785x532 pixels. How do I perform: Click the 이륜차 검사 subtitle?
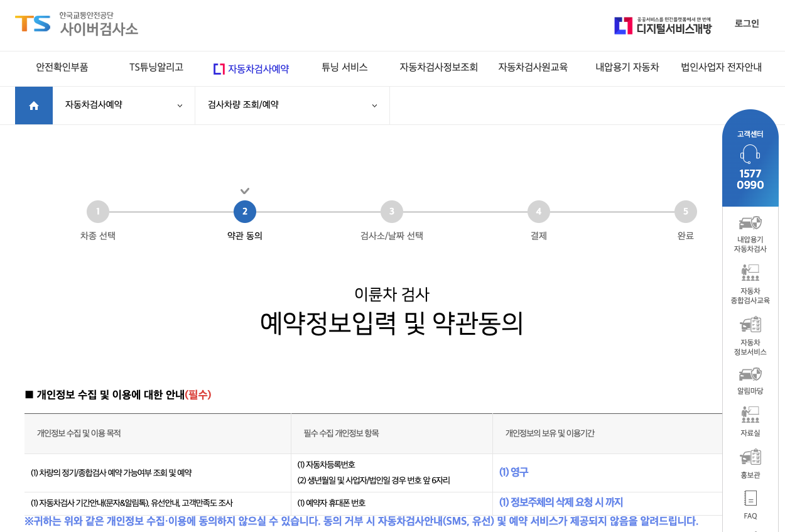coord(392,295)
